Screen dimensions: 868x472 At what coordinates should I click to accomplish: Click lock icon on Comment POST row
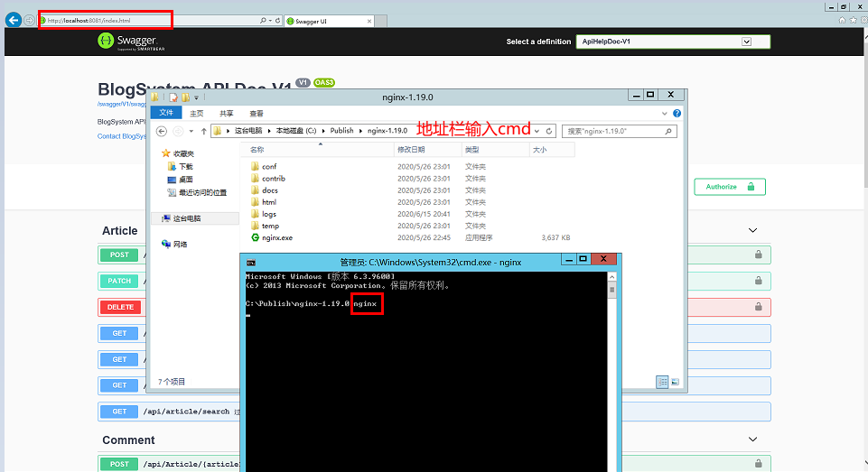pos(759,464)
